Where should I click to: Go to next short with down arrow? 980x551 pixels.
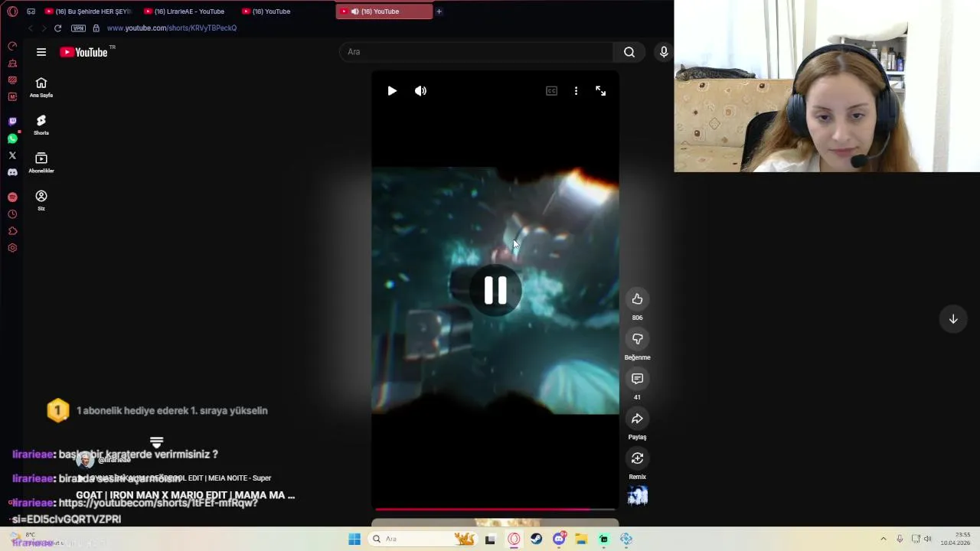[953, 319]
